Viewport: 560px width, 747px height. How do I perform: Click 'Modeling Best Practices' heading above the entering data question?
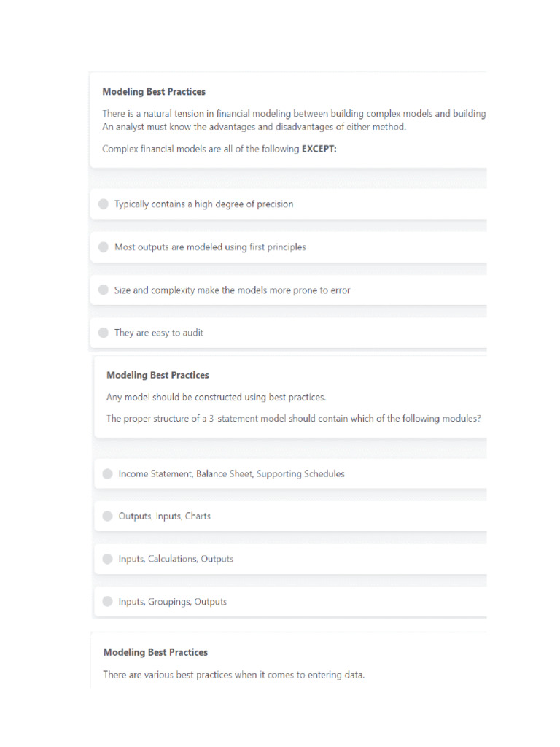(155, 652)
